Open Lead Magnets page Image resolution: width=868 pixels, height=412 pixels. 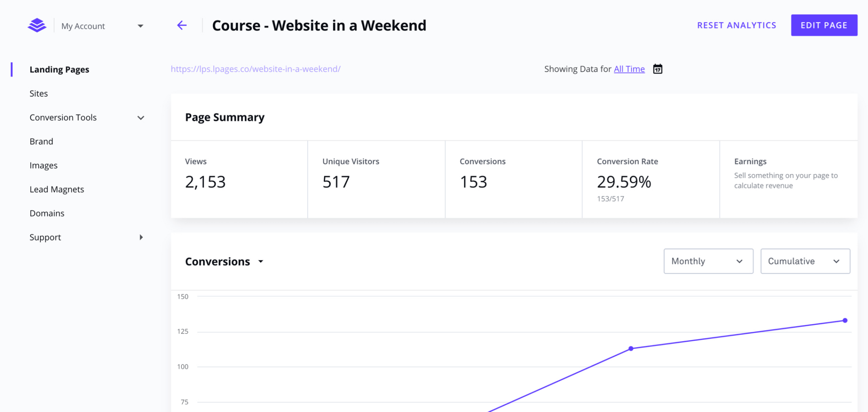[x=57, y=189]
